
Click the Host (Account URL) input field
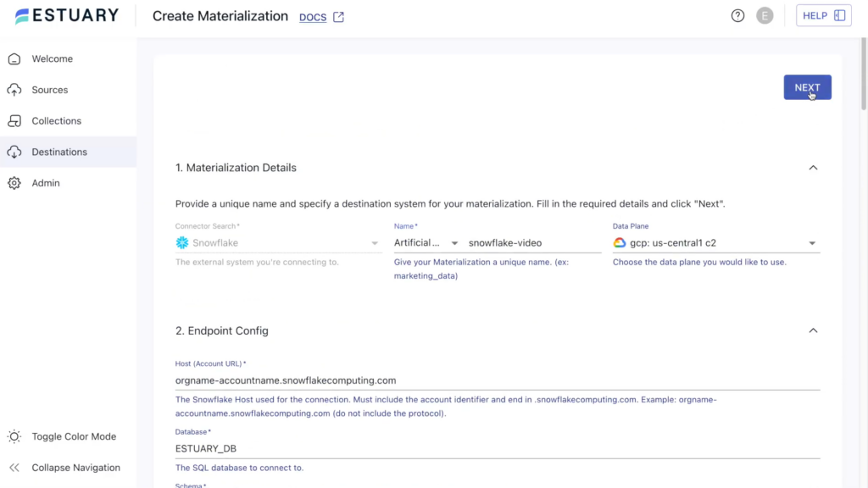coord(497,380)
